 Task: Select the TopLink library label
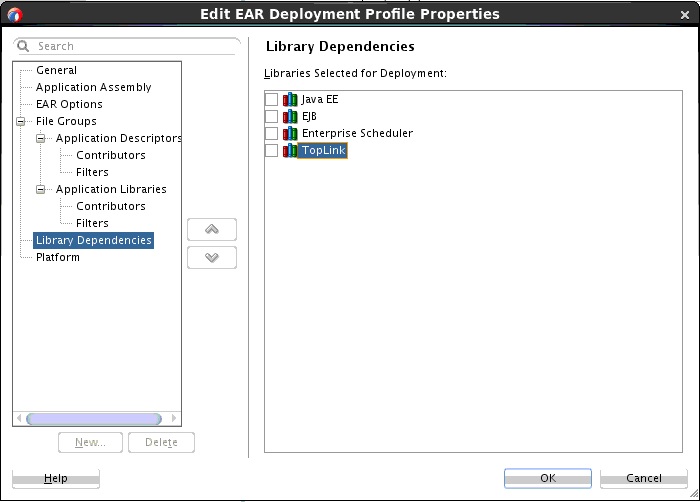323,150
